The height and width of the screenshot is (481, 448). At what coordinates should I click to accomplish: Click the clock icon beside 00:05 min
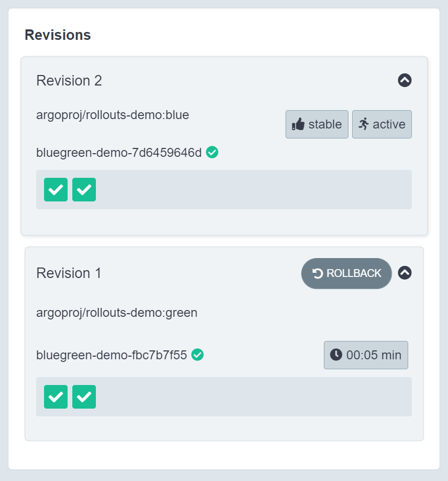tap(336, 355)
